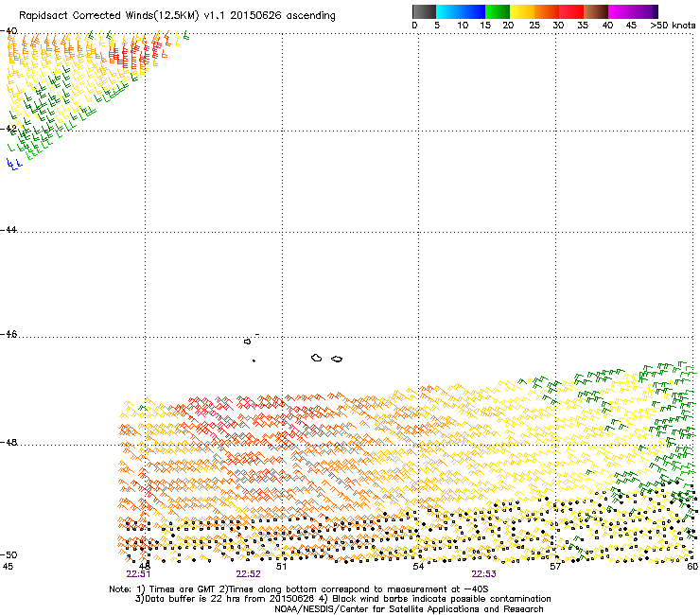Click the cyan-blue 5-15 knots color segment
The image size is (700, 615).
[461, 11]
